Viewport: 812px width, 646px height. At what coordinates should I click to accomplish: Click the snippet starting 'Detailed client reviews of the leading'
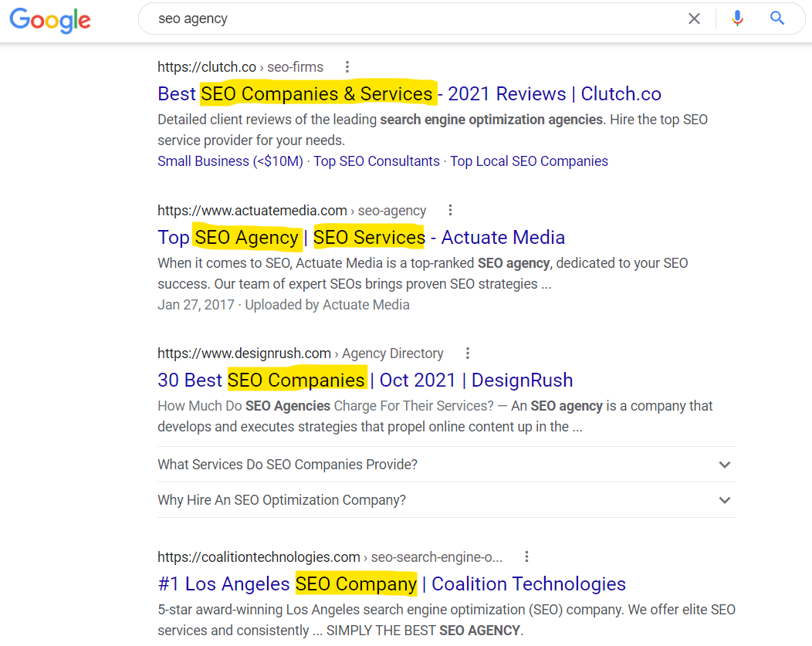click(x=432, y=130)
